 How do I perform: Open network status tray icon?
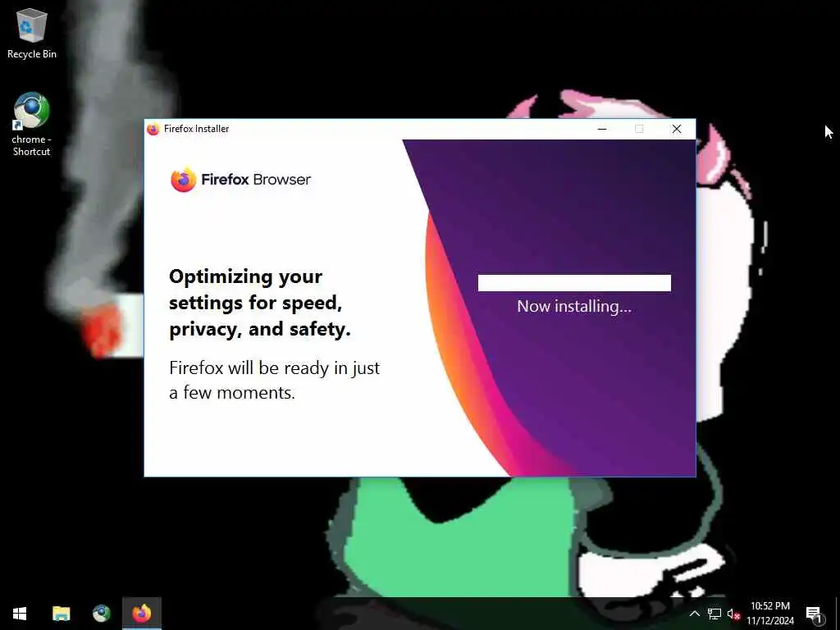(x=714, y=614)
